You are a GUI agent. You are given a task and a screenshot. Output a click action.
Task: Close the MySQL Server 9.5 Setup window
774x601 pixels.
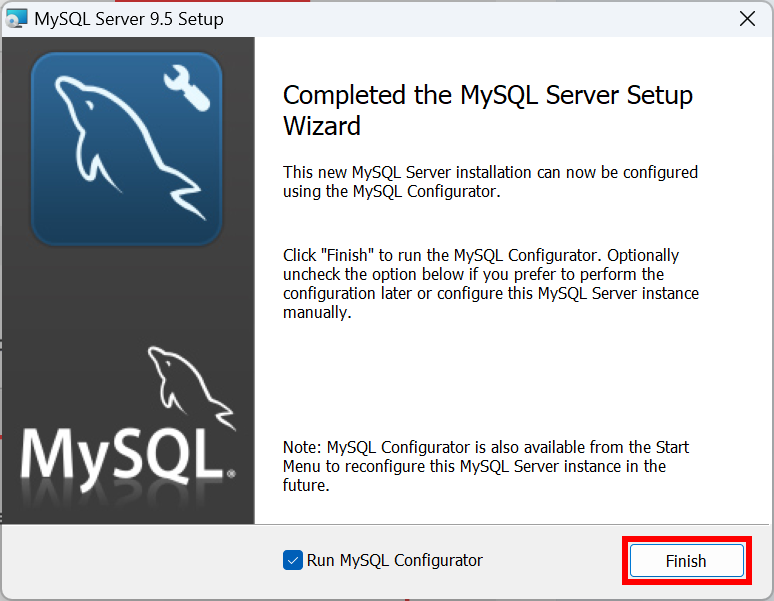tap(747, 19)
